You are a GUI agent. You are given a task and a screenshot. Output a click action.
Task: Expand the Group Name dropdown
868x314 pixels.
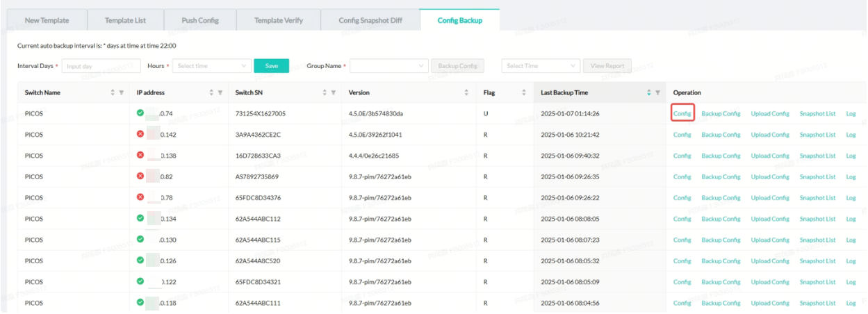pos(389,66)
